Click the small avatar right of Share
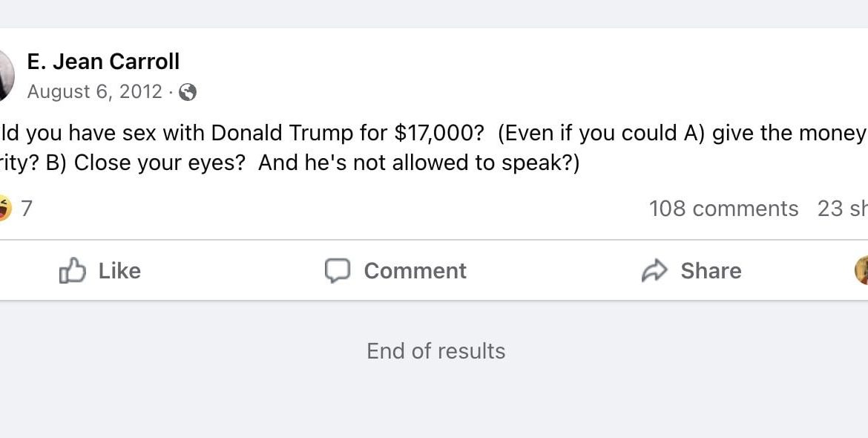This screenshot has height=438, width=868. pyautogui.click(x=861, y=271)
